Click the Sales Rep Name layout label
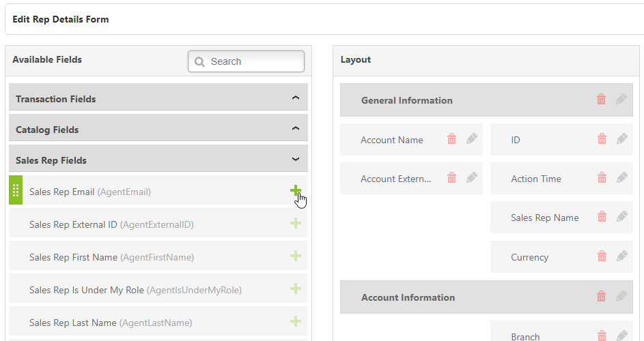 pos(544,218)
